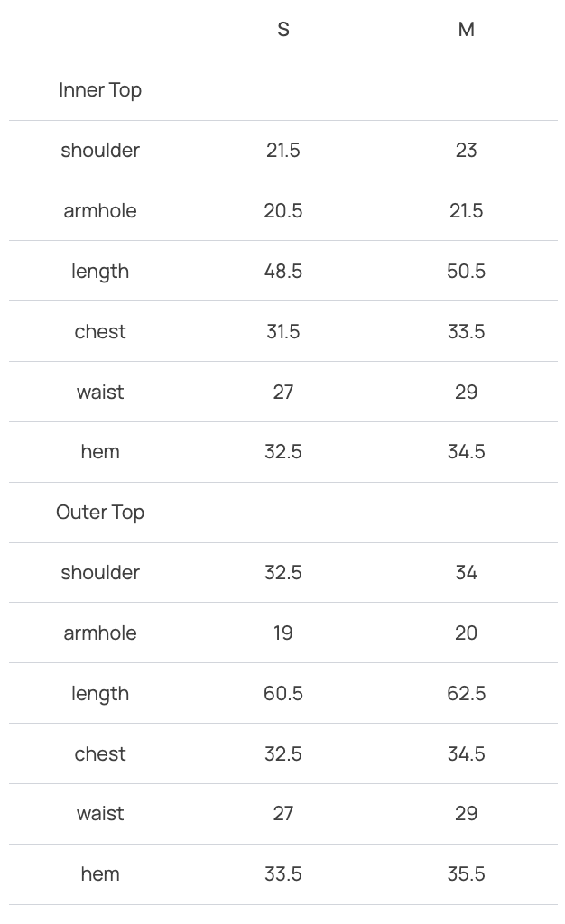This screenshot has width=565, height=924.
Task: Click Outer Top shoulder value 34
Action: pyautogui.click(x=466, y=573)
